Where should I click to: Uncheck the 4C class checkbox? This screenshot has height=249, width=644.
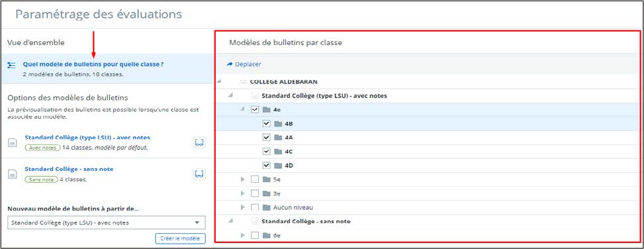pyautogui.click(x=267, y=152)
